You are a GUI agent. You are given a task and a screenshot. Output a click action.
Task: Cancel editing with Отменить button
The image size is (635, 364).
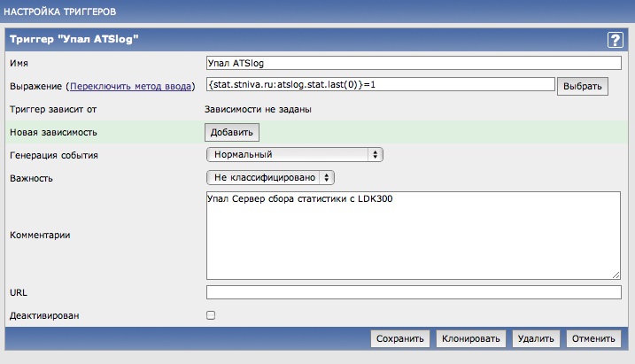pos(592,338)
